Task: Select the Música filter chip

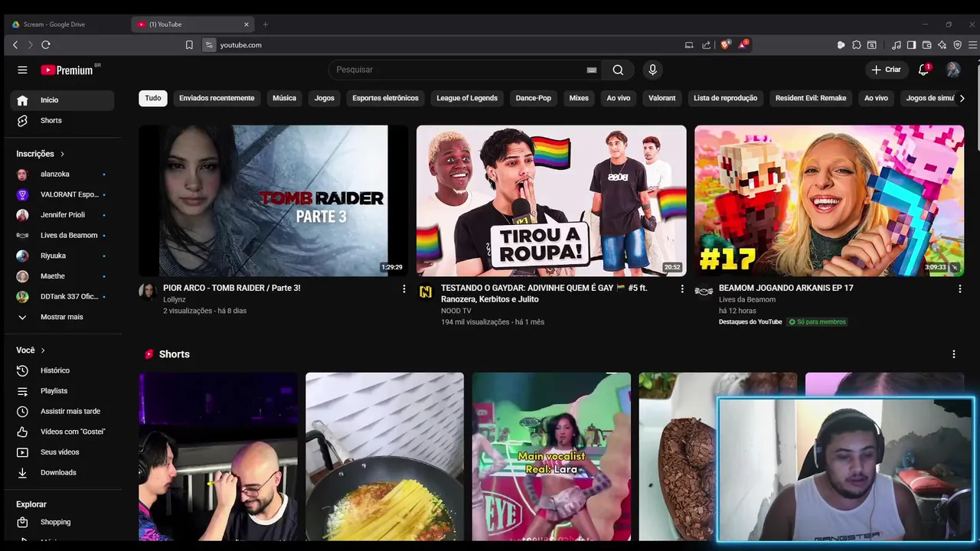Action: 284,98
